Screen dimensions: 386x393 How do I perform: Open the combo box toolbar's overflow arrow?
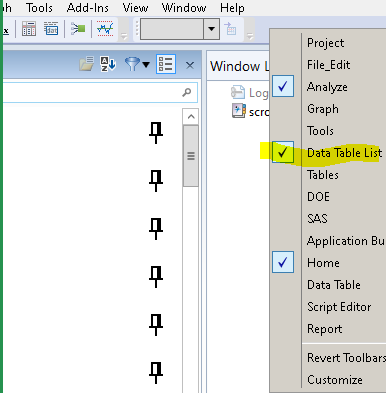coord(250,36)
